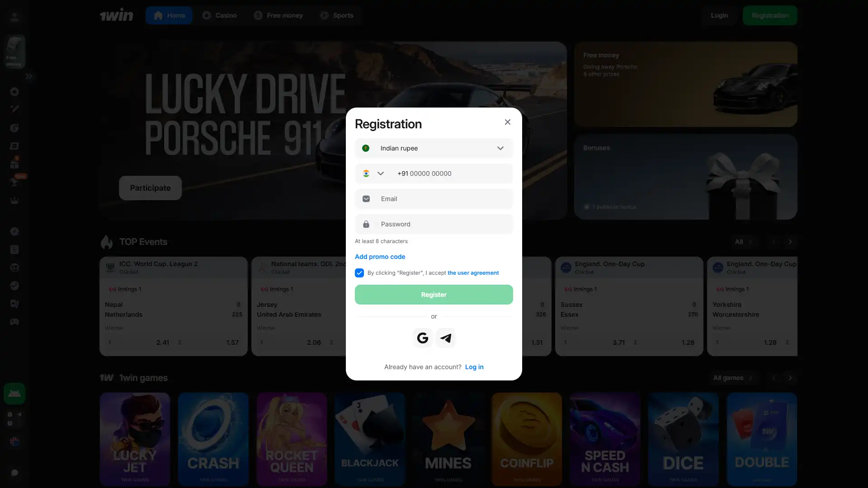Open the Sports tab in the top navigation

337,15
